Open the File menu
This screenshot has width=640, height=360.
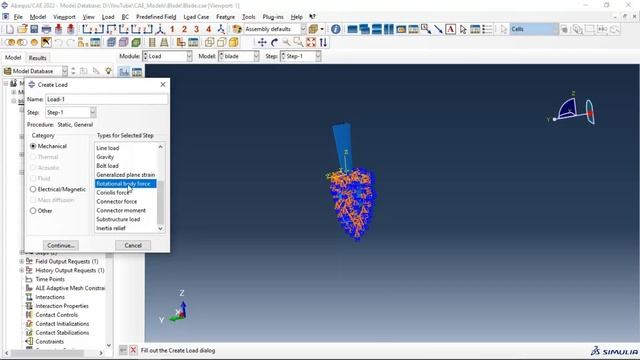point(18,17)
